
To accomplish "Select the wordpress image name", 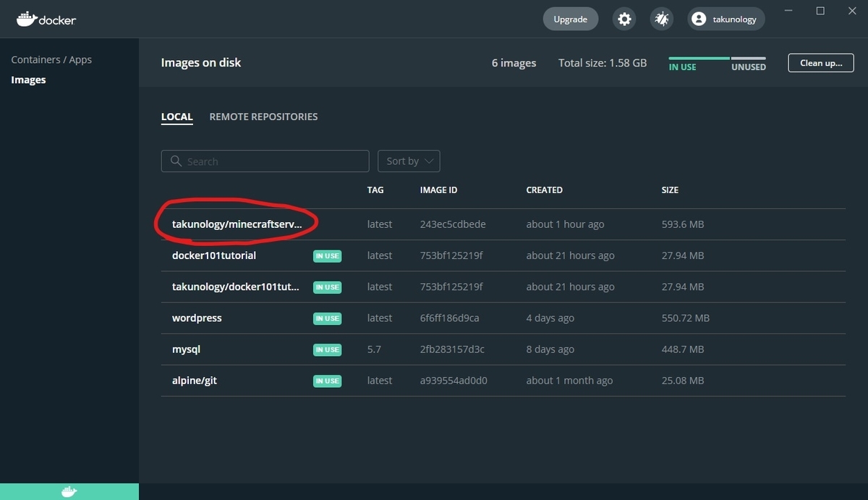I will pyautogui.click(x=197, y=318).
